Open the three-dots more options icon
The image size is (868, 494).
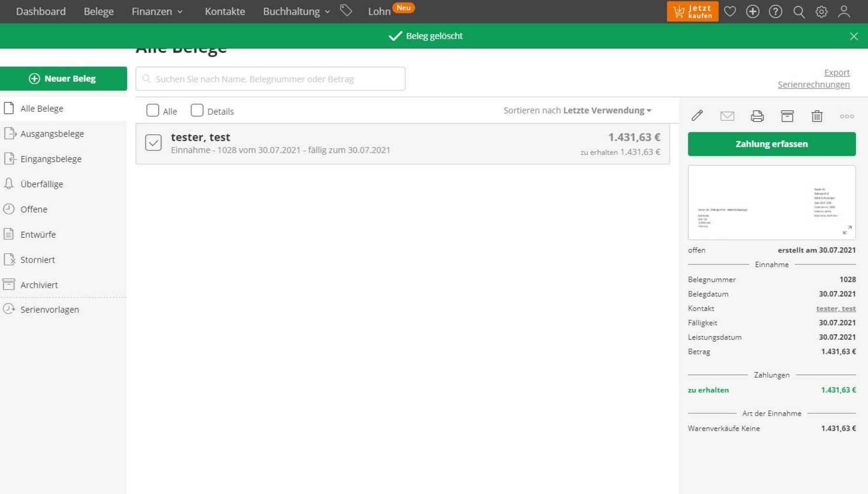click(x=847, y=116)
